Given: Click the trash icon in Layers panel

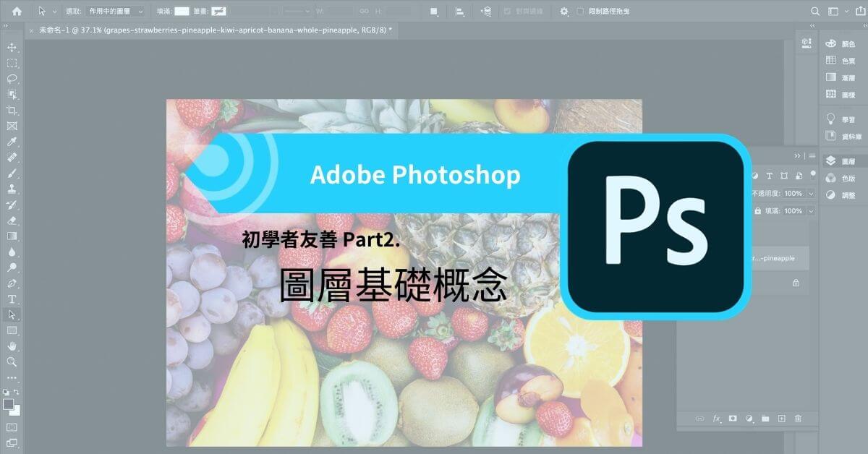Looking at the screenshot, I should (x=798, y=418).
